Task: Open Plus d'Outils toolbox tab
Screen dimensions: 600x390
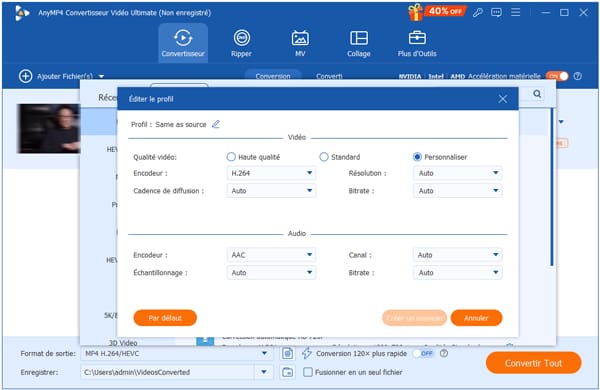Action: click(x=417, y=43)
